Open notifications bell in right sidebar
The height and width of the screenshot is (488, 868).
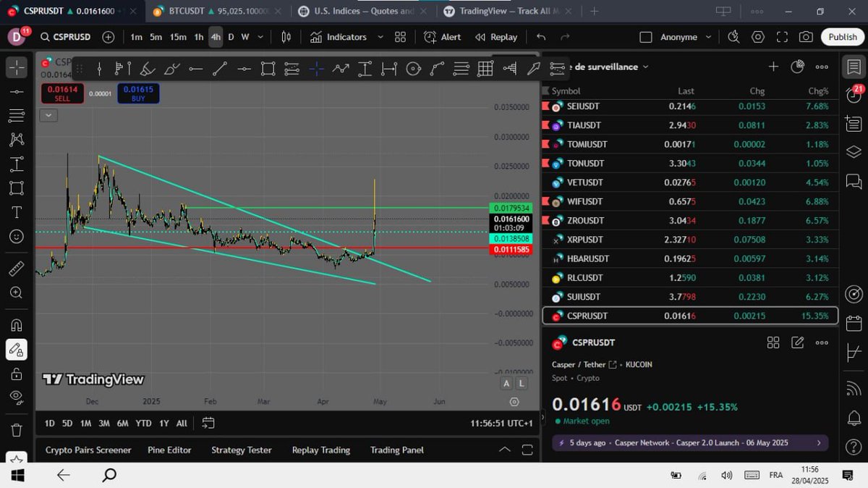[x=854, y=418]
